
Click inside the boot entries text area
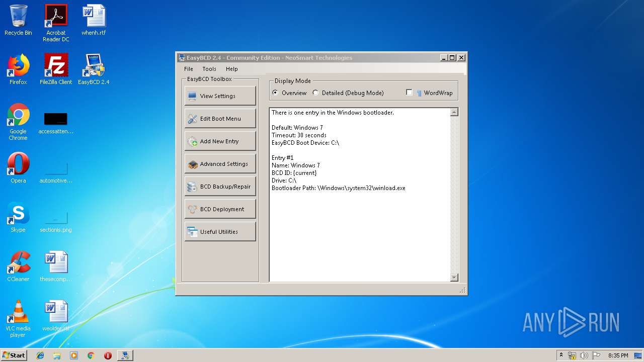(x=360, y=195)
